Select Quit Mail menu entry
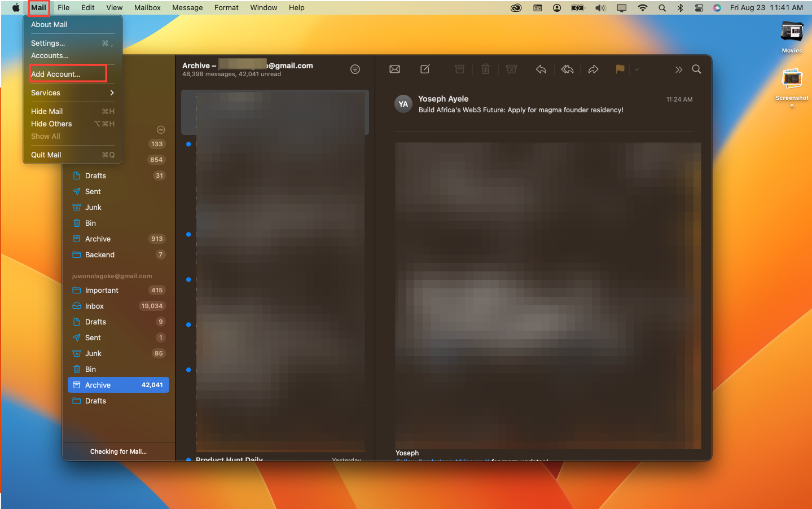Viewport: 812px width, 509px height. pos(46,155)
